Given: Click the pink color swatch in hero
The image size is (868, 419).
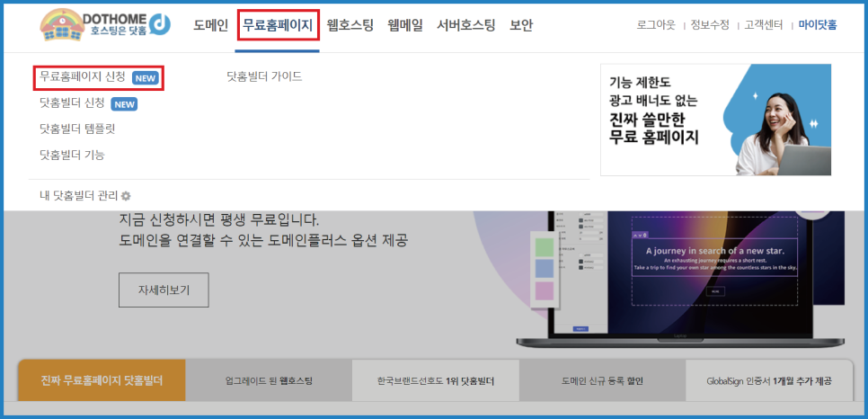Looking at the screenshot, I should (545, 291).
